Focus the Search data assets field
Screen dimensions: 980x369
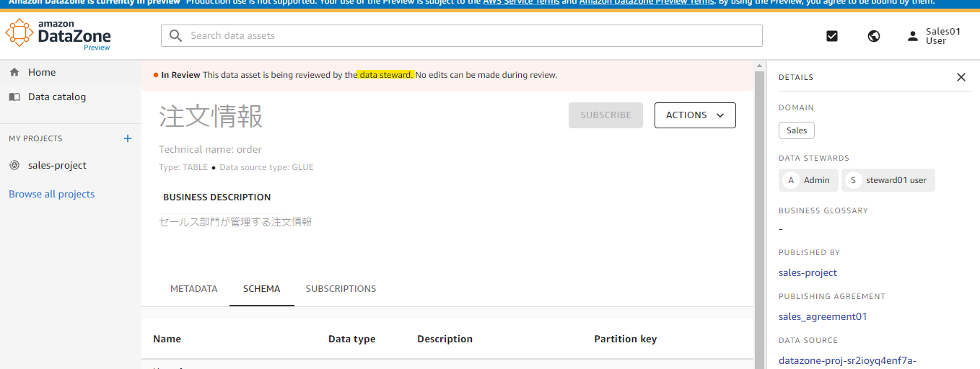click(x=462, y=35)
